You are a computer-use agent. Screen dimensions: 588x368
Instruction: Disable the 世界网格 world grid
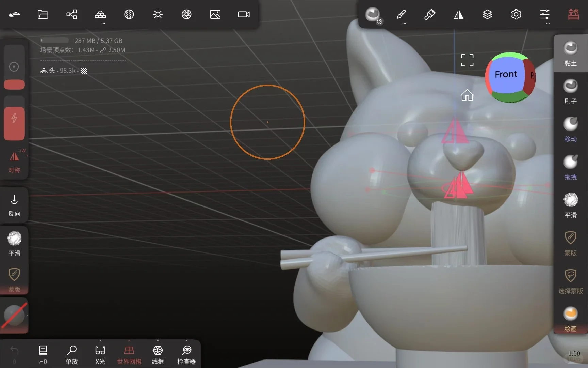click(x=129, y=354)
